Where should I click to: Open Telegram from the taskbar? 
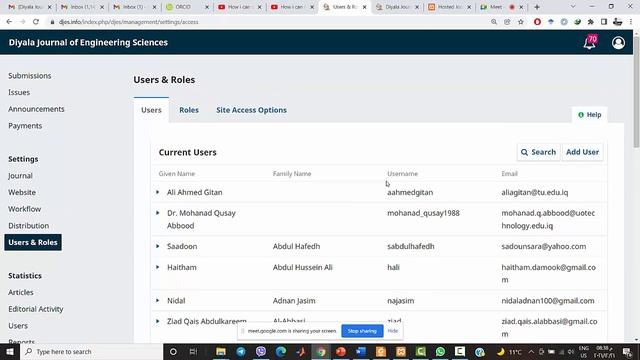(241, 351)
